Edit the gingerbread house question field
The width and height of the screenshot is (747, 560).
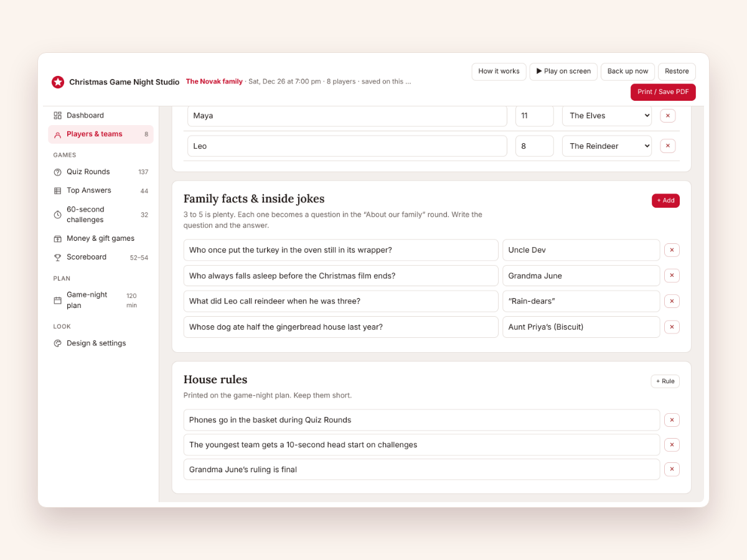pyautogui.click(x=341, y=327)
